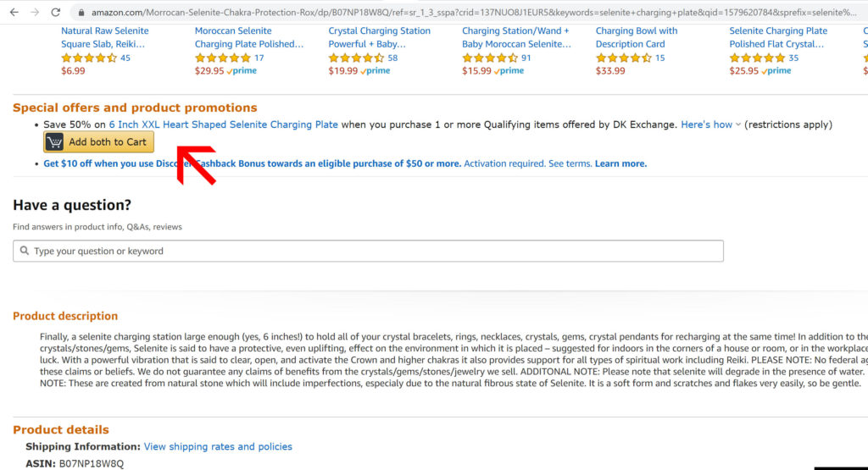Open Charging Bowl with Description Card product

[x=636, y=37]
